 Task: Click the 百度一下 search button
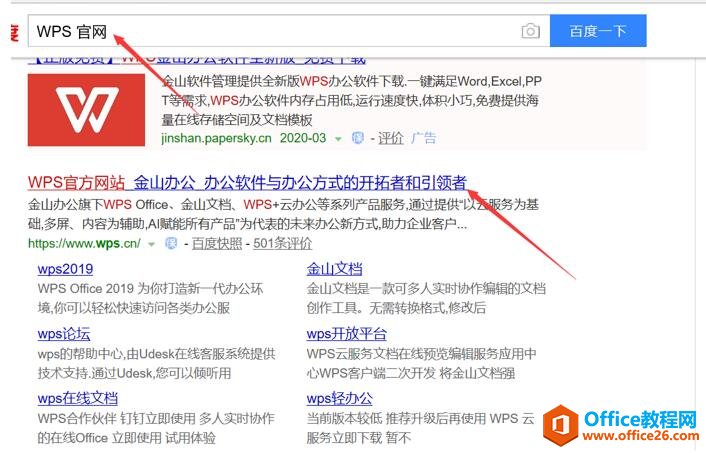coord(598,31)
